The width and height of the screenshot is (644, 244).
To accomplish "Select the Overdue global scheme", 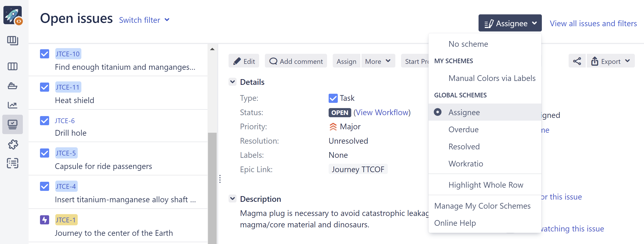I will (463, 129).
